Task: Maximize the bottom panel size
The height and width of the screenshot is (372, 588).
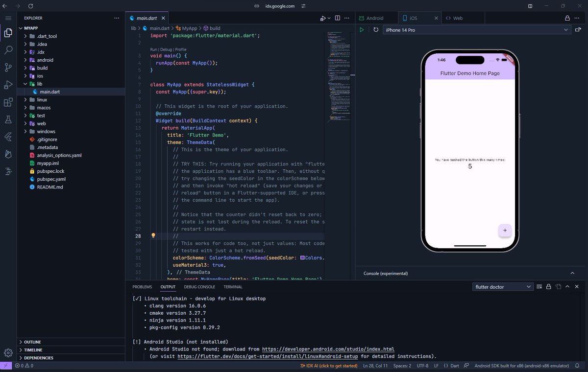Action: [567, 287]
